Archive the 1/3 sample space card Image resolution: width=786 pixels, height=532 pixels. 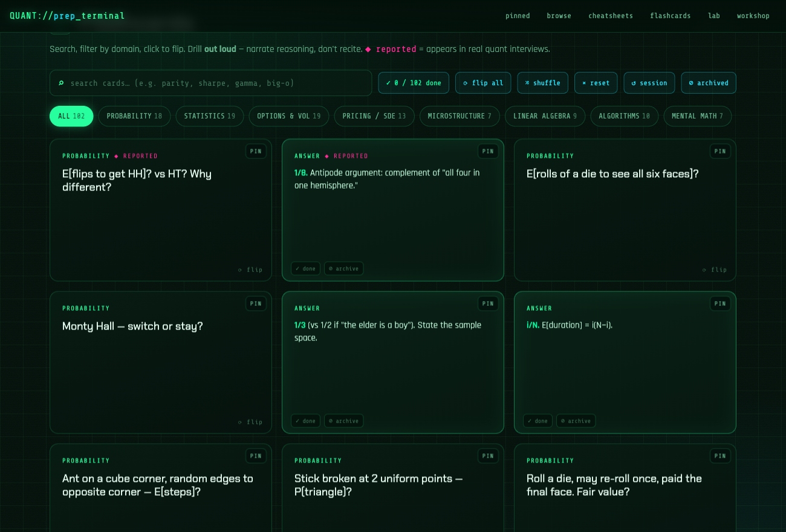click(344, 421)
